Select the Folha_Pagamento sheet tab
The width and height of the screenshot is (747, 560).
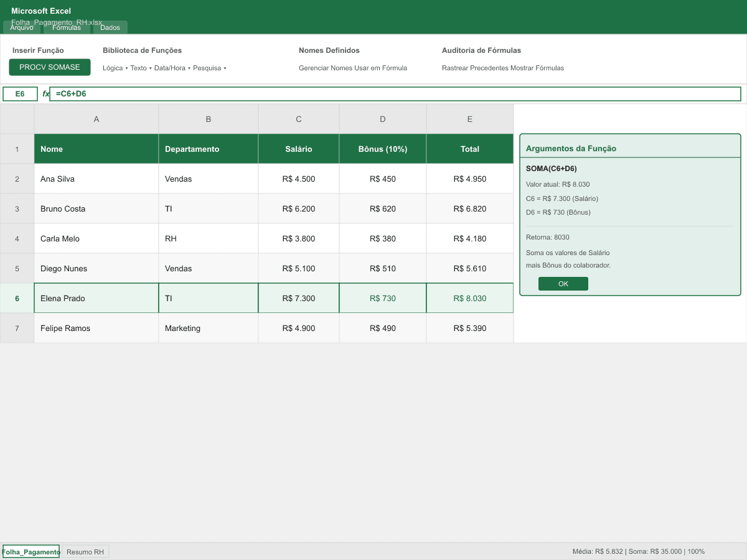click(31, 551)
